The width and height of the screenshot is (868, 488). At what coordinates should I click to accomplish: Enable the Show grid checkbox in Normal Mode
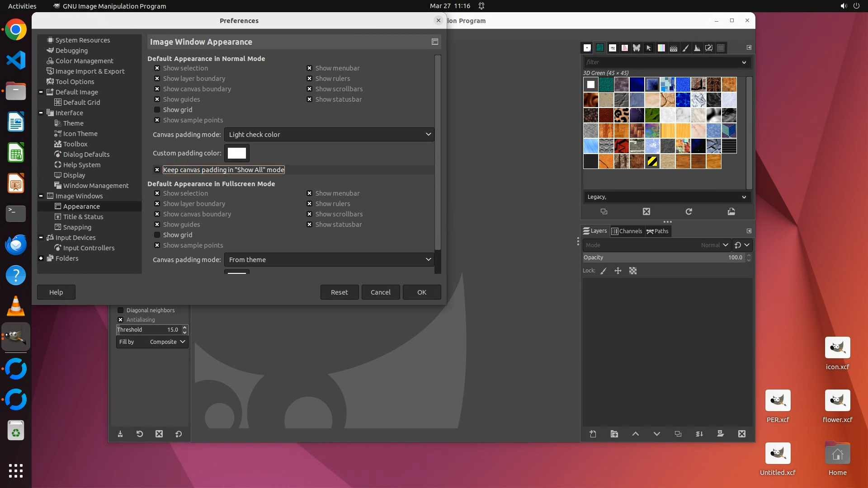157,110
